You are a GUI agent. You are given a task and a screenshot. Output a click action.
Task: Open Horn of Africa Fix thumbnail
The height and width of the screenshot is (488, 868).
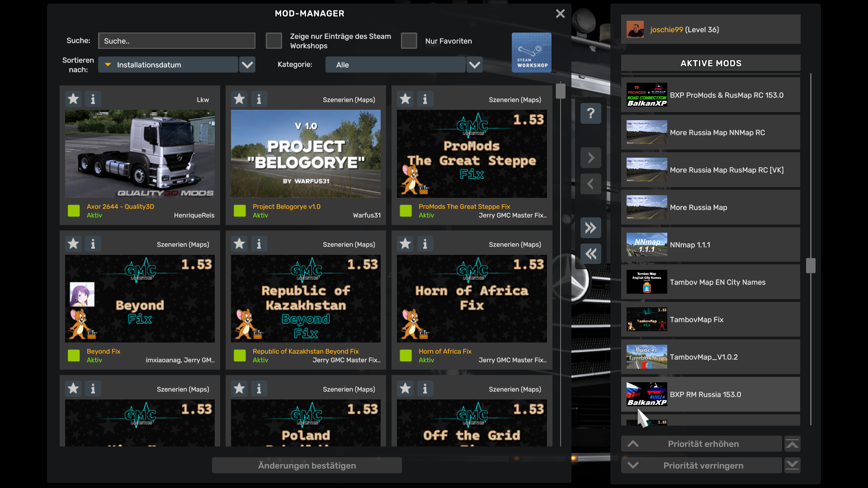472,299
